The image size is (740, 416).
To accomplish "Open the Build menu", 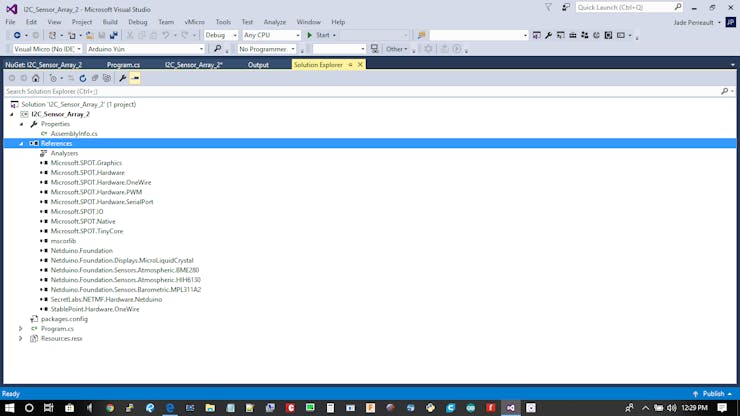I will click(x=110, y=22).
